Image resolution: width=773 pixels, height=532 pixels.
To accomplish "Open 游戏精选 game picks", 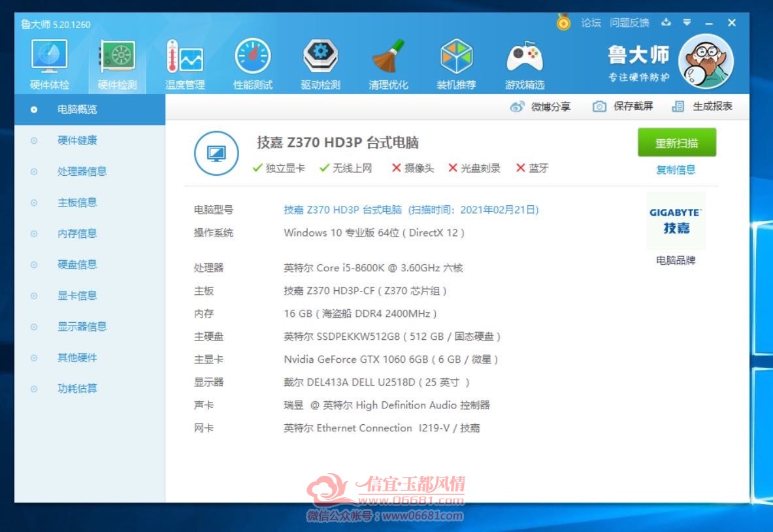I will tap(525, 64).
